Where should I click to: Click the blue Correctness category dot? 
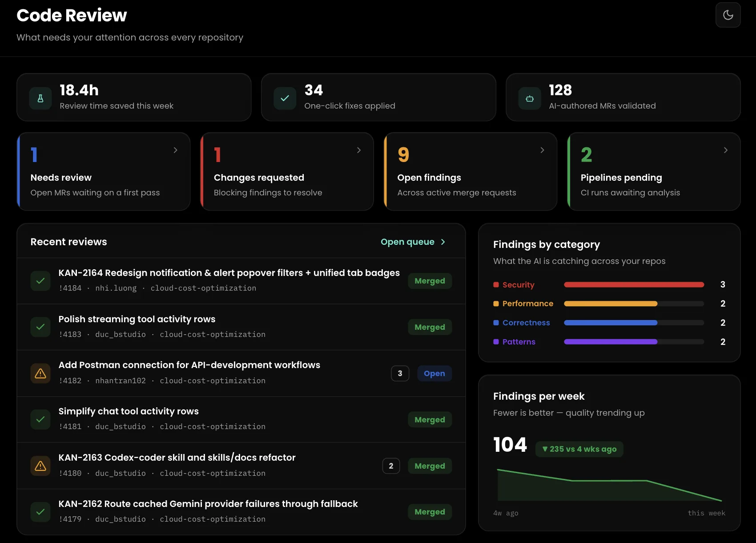click(496, 323)
